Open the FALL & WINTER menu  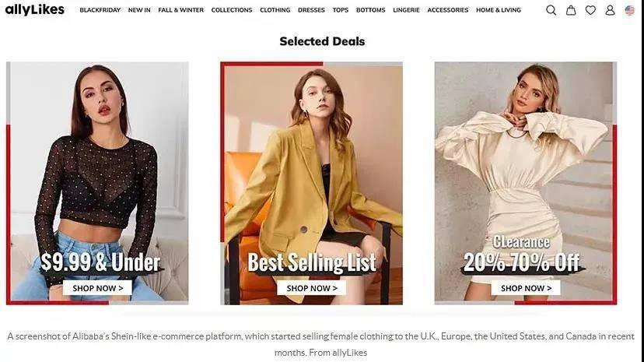(x=181, y=10)
